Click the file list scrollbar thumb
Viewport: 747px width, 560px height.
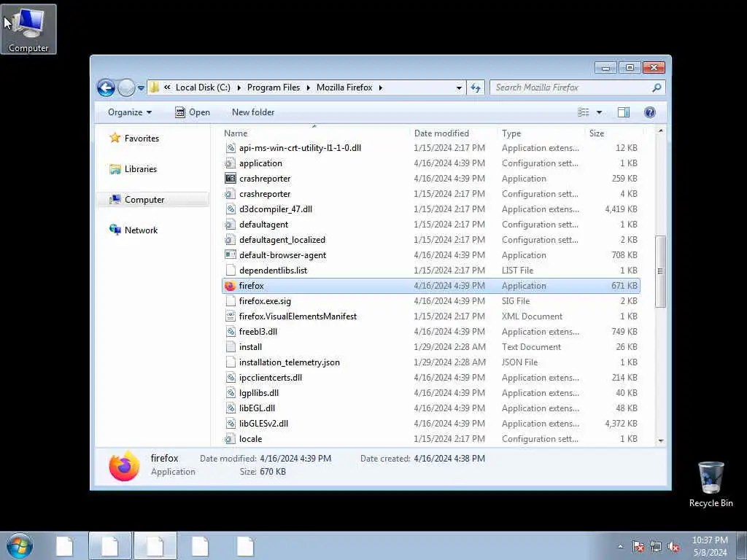(x=660, y=271)
